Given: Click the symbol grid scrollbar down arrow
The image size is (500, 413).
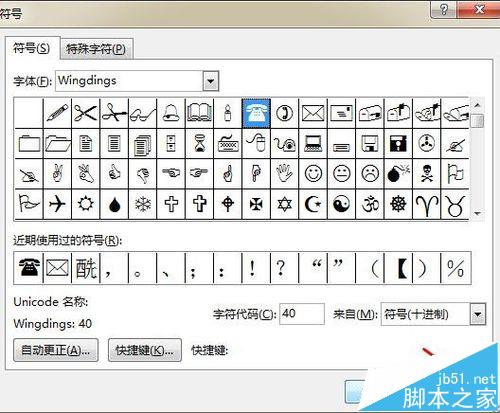Looking at the screenshot, I should 478,213.
